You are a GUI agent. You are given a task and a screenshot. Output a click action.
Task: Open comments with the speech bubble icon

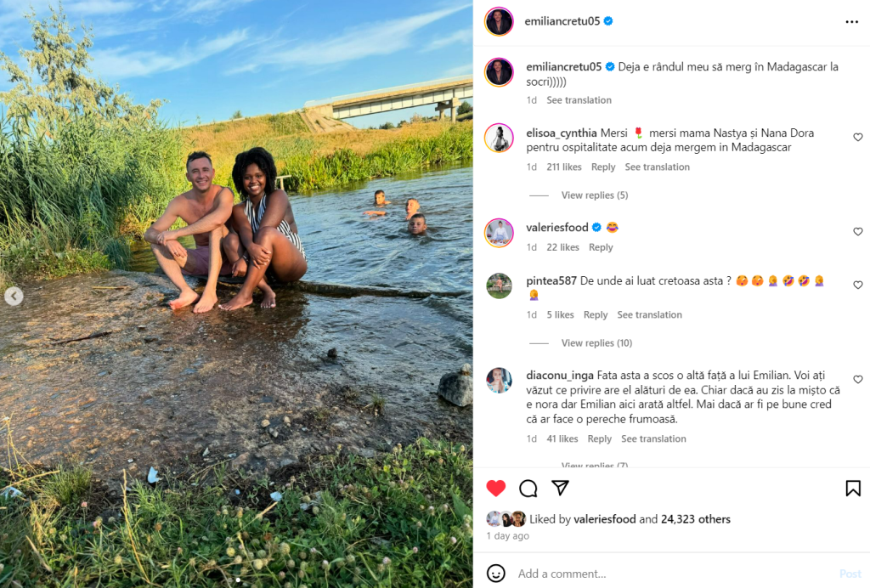coord(528,488)
